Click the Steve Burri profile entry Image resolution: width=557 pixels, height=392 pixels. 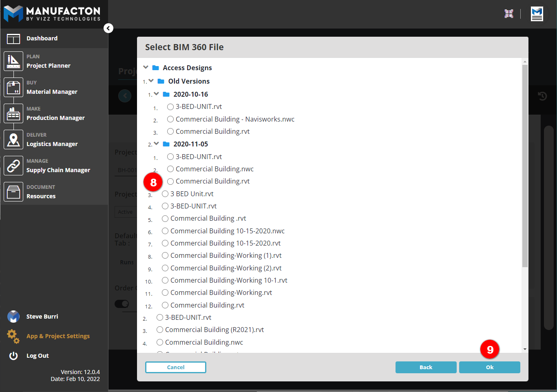point(42,317)
